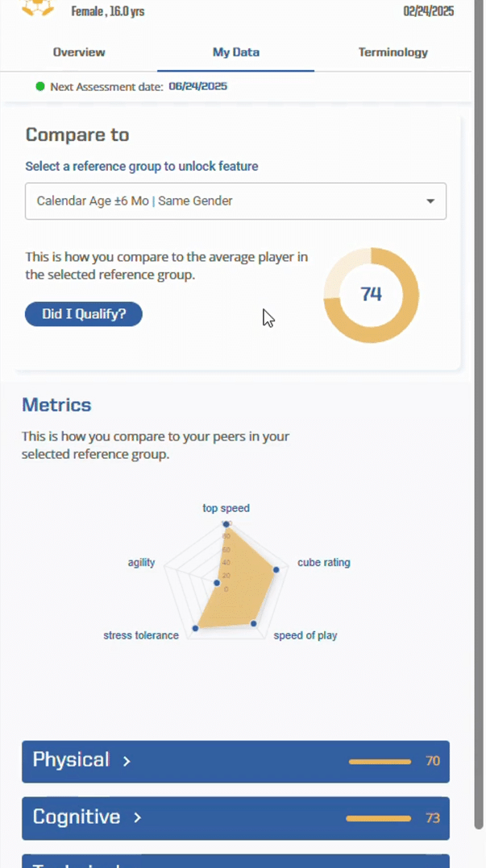Click the Physical progress bar
The image size is (486, 868).
(x=378, y=761)
